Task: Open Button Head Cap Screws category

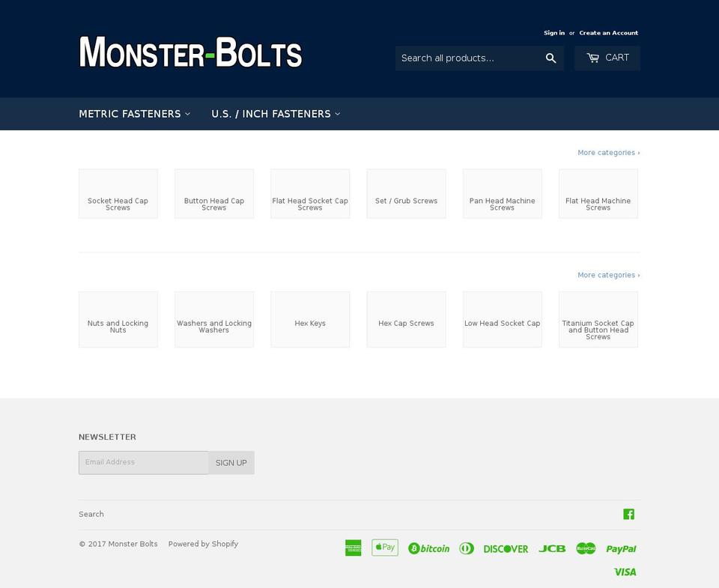Action: point(214,193)
